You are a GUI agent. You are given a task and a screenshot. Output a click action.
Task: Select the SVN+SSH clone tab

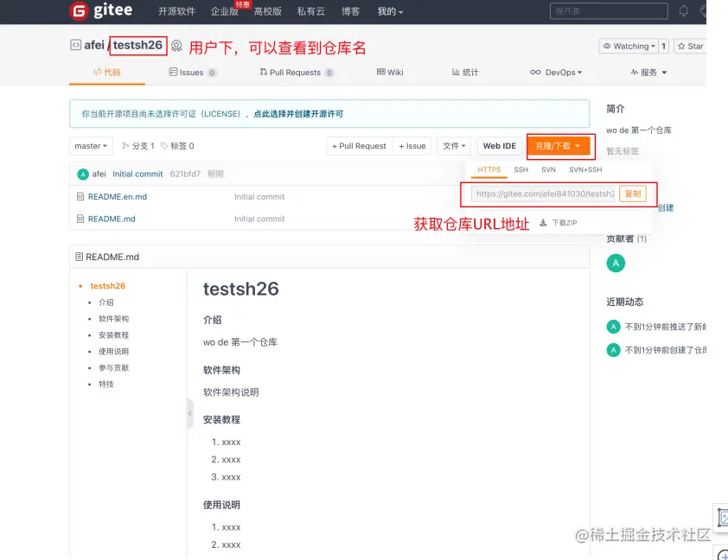(x=585, y=169)
